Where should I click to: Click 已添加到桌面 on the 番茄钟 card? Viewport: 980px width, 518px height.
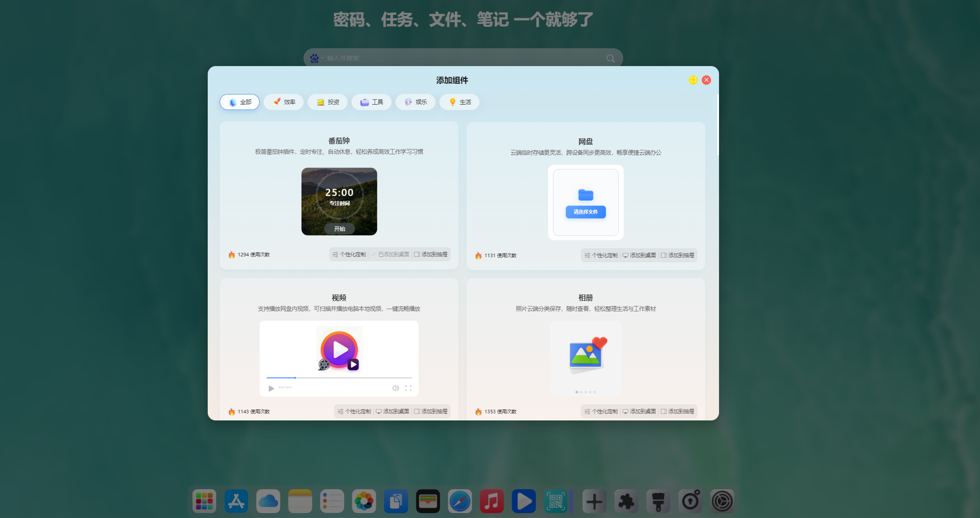(390, 255)
